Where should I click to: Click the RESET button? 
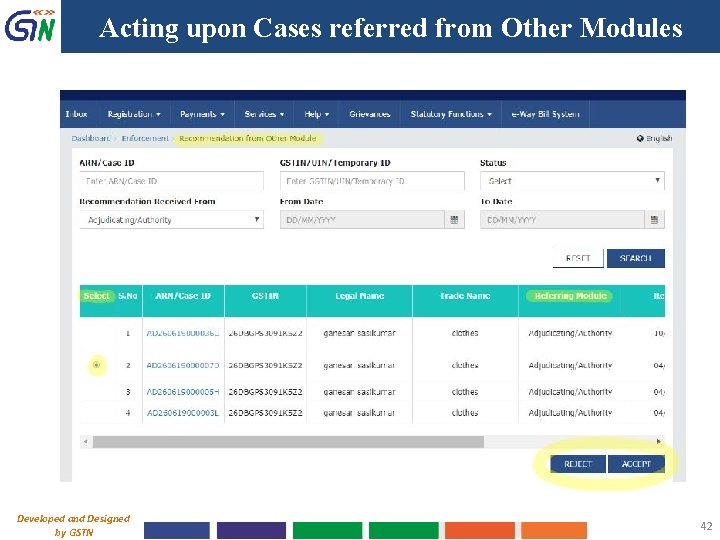pos(578,258)
